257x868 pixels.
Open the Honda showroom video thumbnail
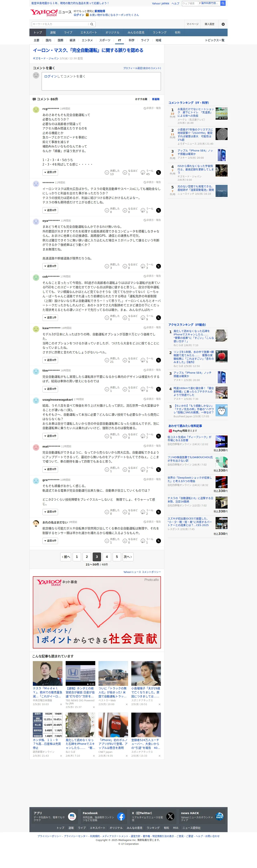tap(80, 673)
